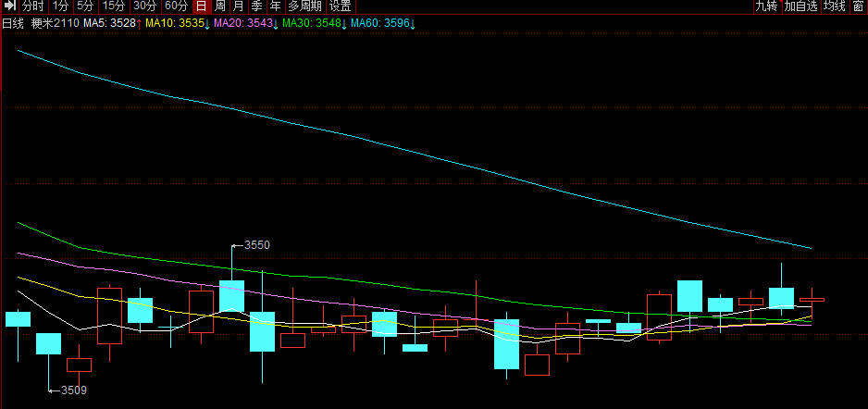868x409 pixels.
Task: Switch to the 年 yearly period
Action: pyautogui.click(x=275, y=6)
